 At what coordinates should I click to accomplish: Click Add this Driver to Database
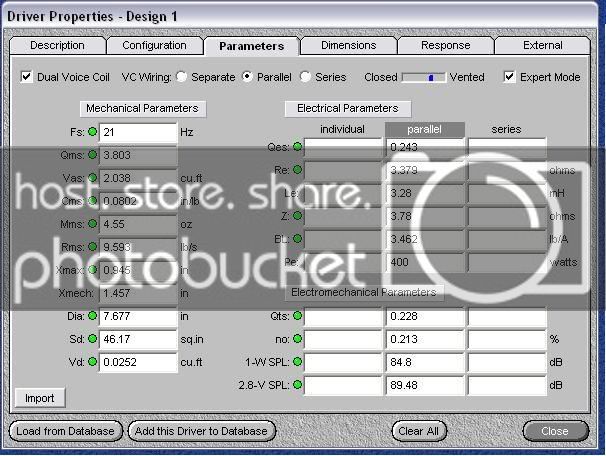(x=201, y=431)
